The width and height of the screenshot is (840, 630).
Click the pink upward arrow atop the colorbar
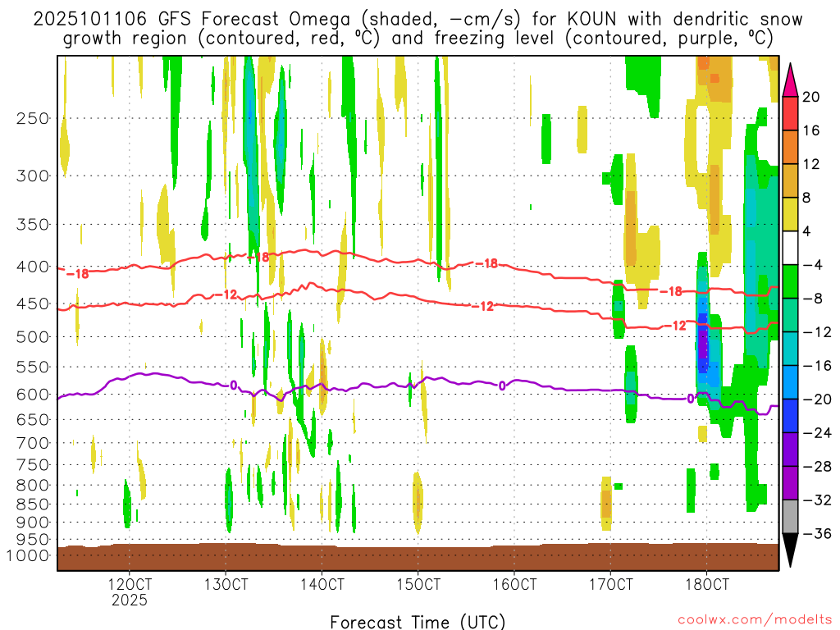click(791, 80)
